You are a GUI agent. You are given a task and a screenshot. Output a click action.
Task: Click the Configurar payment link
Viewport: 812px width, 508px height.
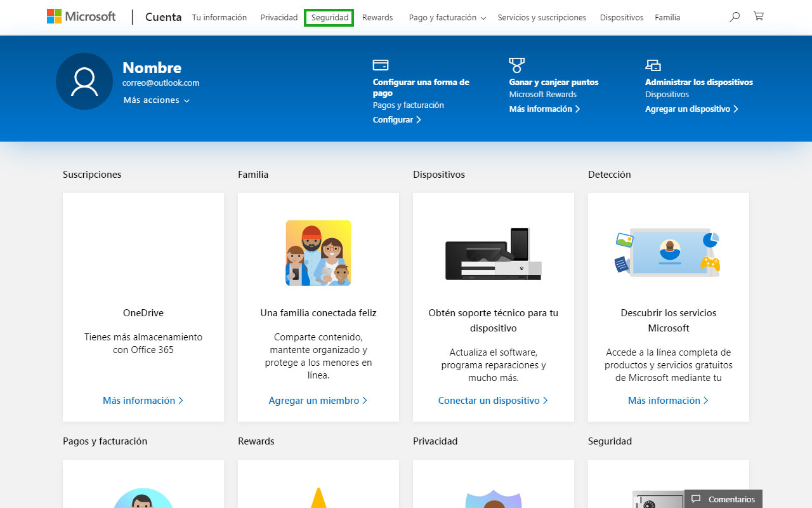(x=397, y=119)
